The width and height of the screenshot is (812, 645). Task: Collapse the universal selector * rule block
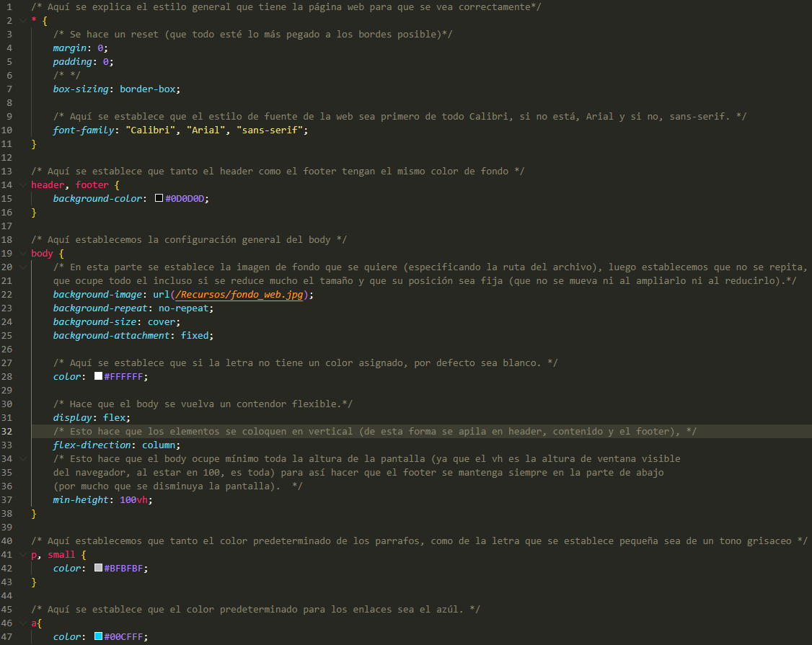coord(23,21)
